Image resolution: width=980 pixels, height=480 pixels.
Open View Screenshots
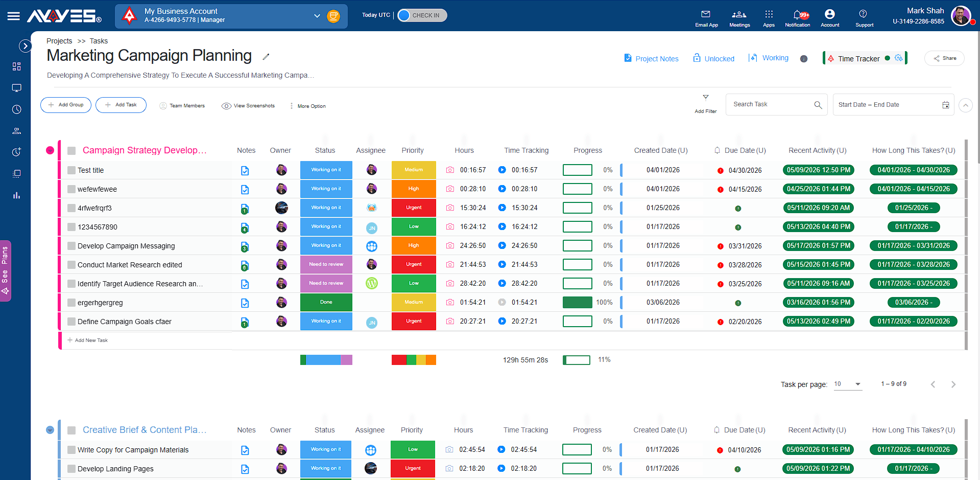pyautogui.click(x=248, y=106)
